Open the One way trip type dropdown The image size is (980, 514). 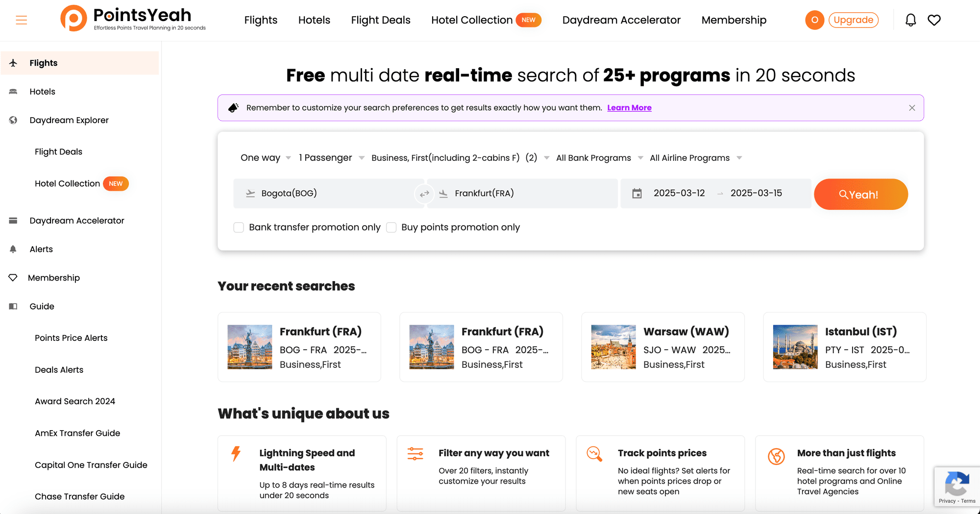coord(266,157)
